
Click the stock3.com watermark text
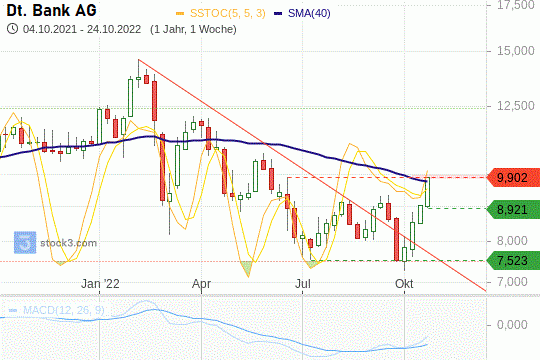(x=69, y=243)
